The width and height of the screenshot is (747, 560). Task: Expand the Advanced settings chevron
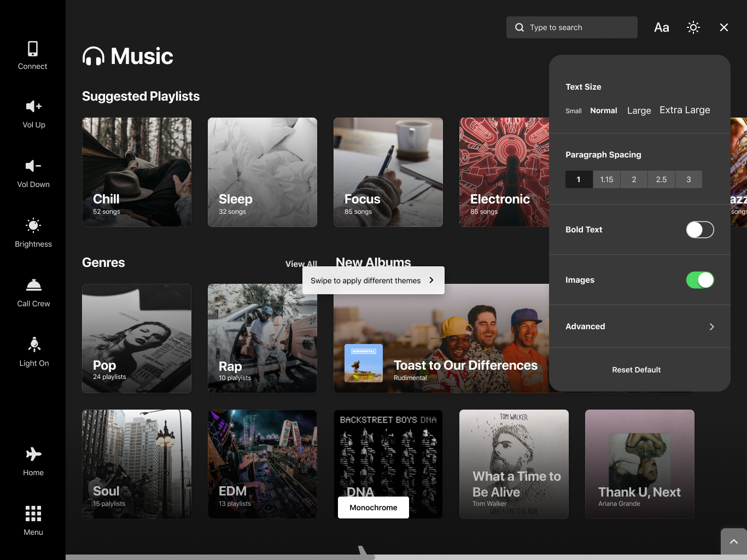pos(711,326)
